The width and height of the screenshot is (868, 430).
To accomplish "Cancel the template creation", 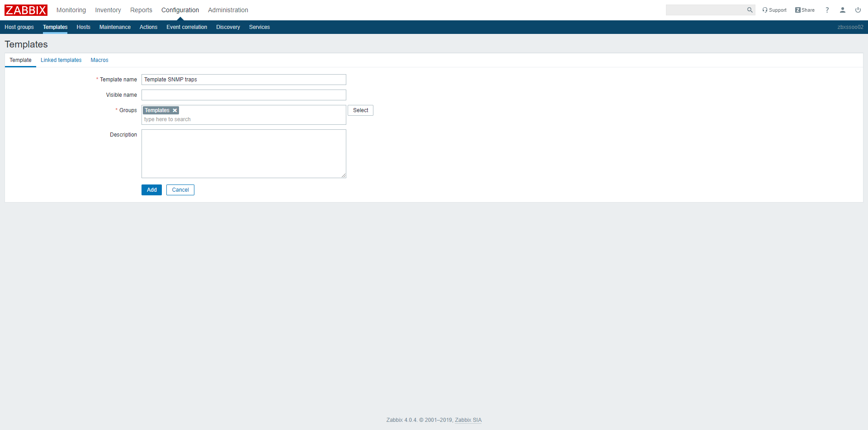I will pyautogui.click(x=180, y=190).
